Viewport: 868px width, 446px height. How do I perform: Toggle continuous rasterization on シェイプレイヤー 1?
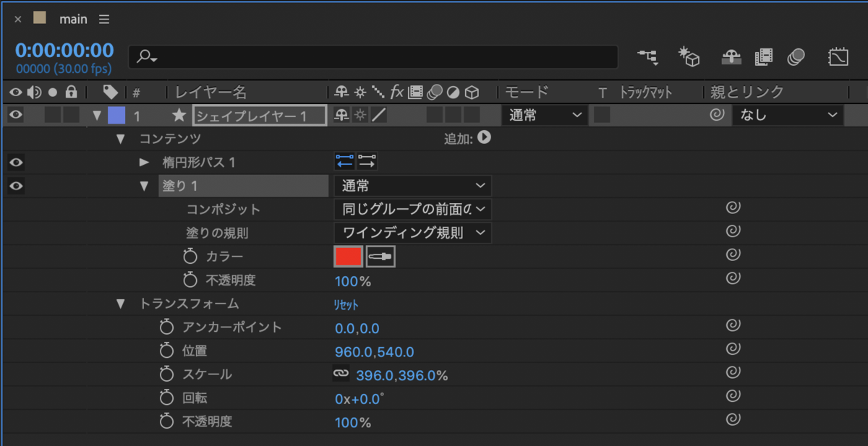pyautogui.click(x=360, y=114)
